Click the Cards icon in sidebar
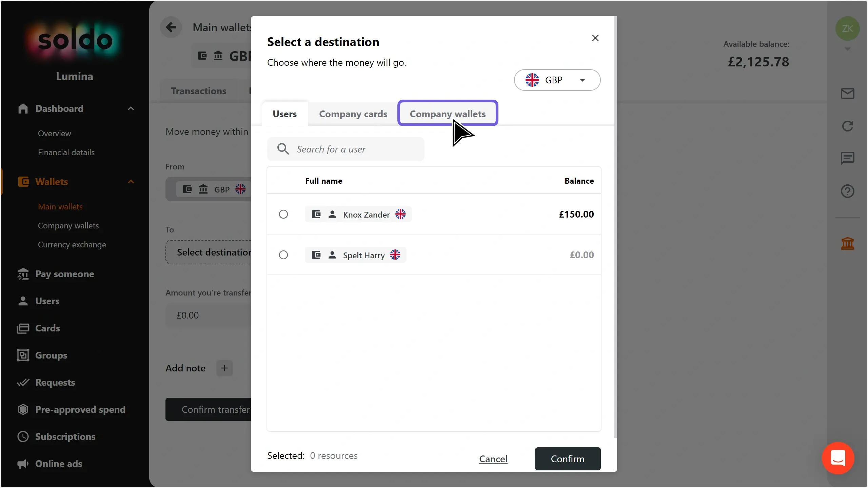 pos(23,328)
